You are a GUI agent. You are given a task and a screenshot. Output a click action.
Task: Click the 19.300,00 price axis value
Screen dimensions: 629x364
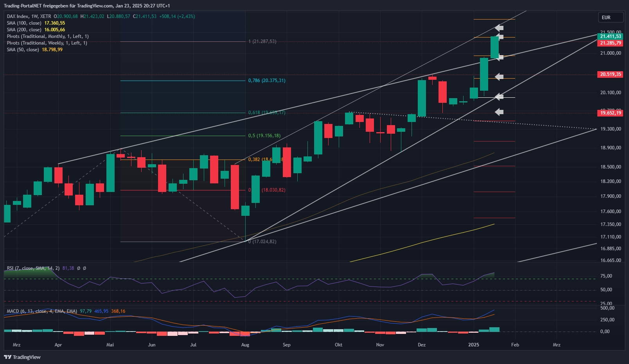pyautogui.click(x=611, y=129)
